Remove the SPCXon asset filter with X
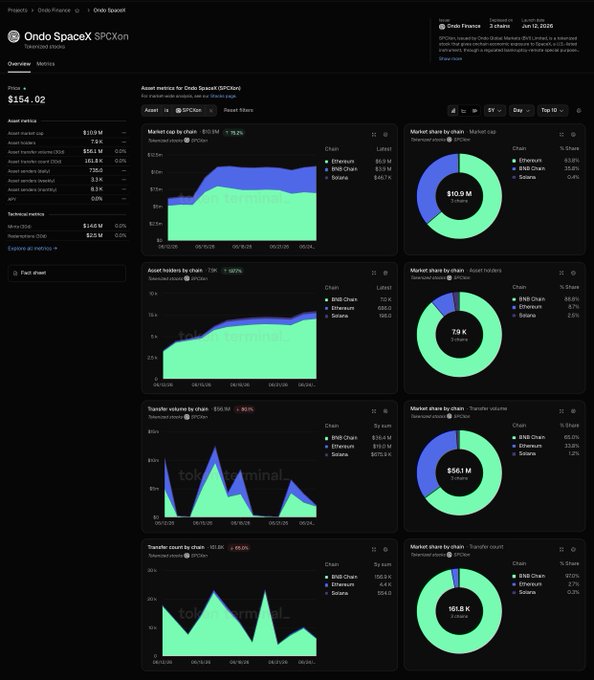Viewport: 594px width, 680px height. (211, 111)
